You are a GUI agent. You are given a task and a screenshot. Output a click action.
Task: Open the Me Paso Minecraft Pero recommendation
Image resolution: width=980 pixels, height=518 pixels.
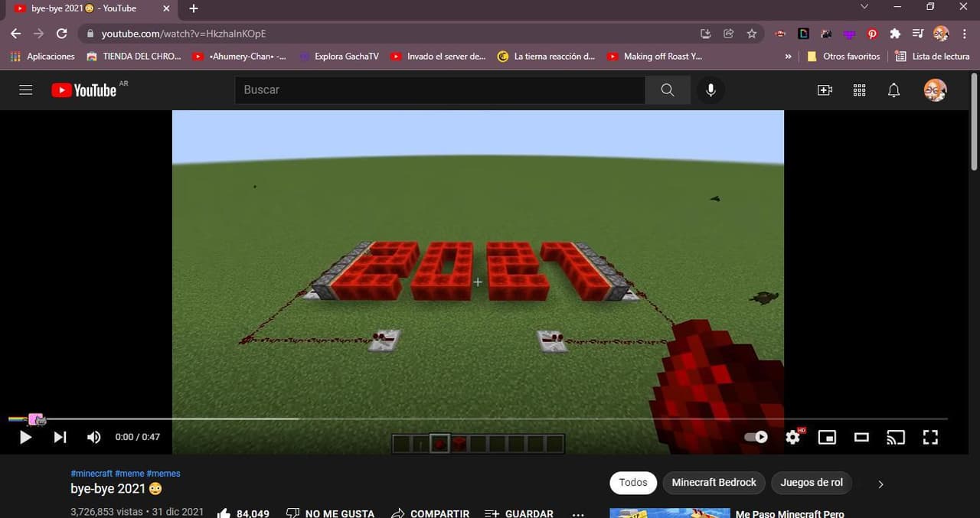coord(789,513)
